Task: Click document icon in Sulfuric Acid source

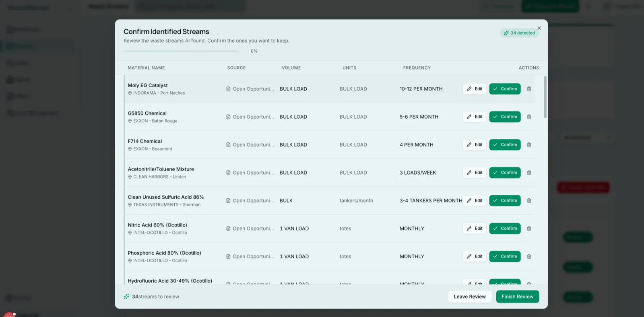Action: coord(228,200)
